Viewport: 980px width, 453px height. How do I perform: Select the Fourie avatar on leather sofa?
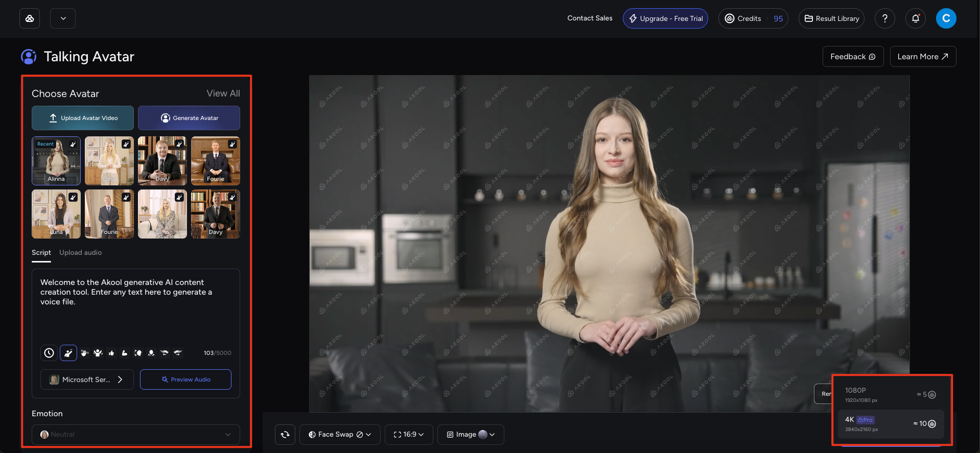[216, 161]
